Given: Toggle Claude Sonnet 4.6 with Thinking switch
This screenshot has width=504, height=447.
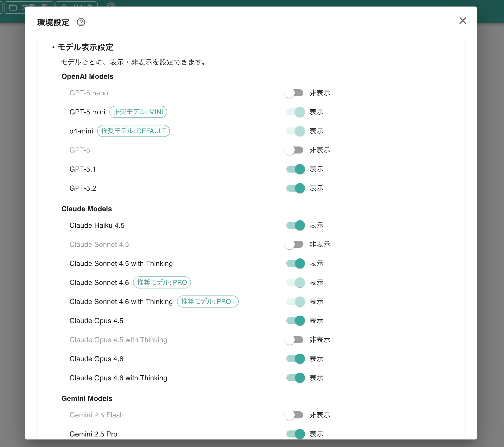Looking at the screenshot, I should (x=296, y=302).
